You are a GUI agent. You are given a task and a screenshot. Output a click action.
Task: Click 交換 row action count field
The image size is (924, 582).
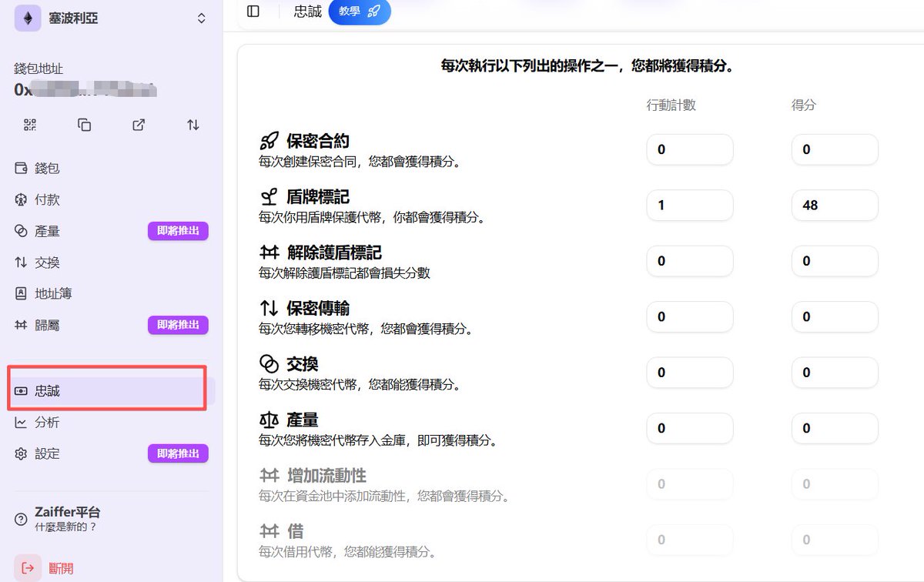[690, 373]
